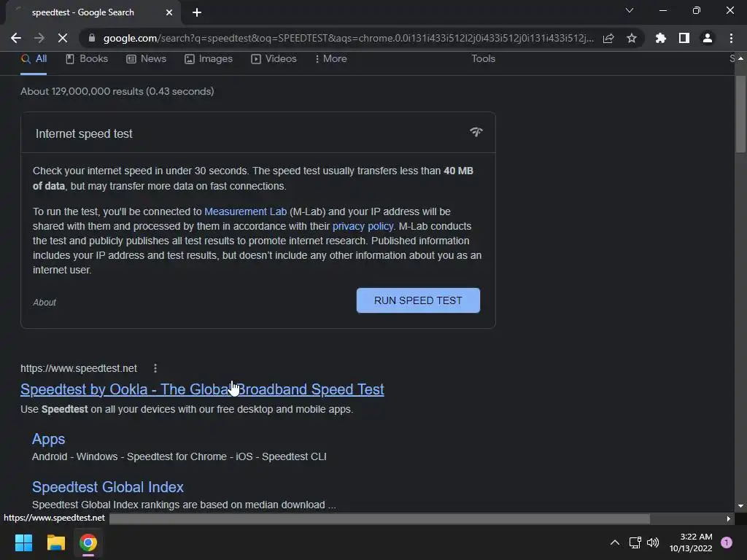
Task: Select the All search tab
Action: tap(34, 58)
